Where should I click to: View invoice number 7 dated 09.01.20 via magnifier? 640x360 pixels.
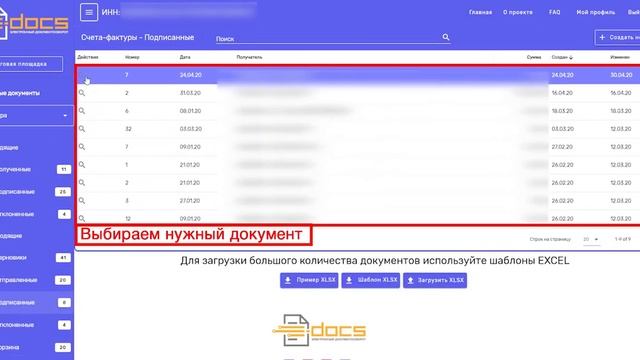[x=82, y=147]
